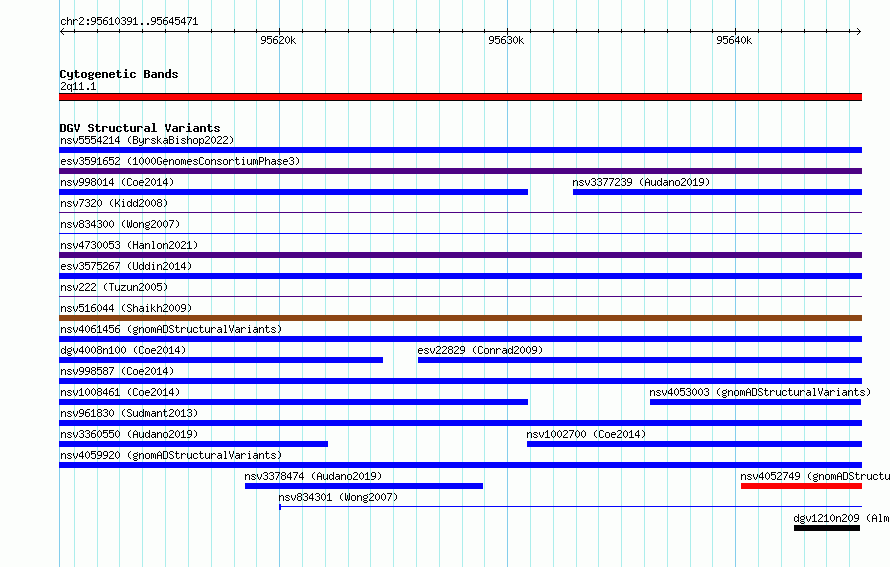Click the nsv1008461 (Coe2014) label

(120, 392)
